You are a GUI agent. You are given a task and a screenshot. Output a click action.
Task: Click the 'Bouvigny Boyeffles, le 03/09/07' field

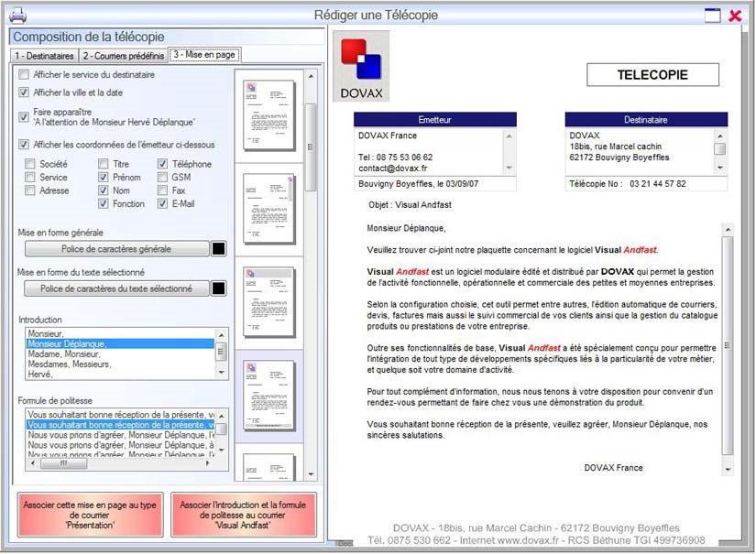(x=435, y=184)
